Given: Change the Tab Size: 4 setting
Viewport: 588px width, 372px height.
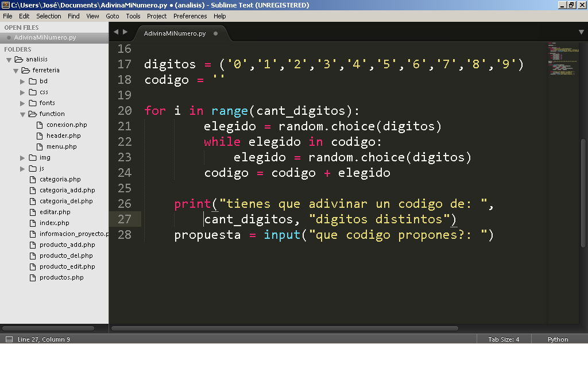Looking at the screenshot, I should (x=504, y=339).
